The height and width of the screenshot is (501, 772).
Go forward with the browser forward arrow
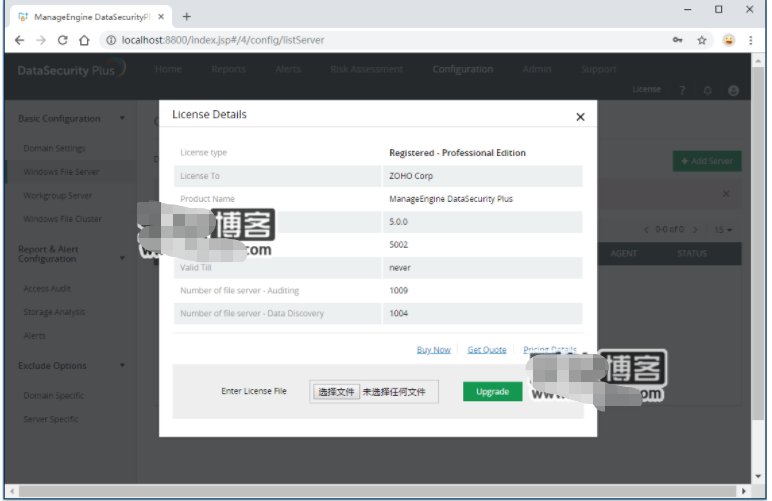[x=41, y=40]
